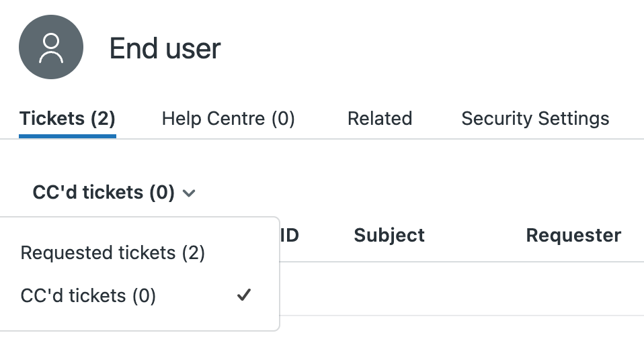Sort by the ID column header
644x341 pixels.
[x=289, y=235]
